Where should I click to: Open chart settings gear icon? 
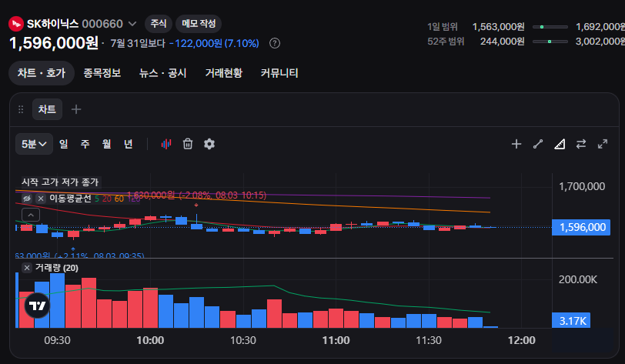point(209,144)
